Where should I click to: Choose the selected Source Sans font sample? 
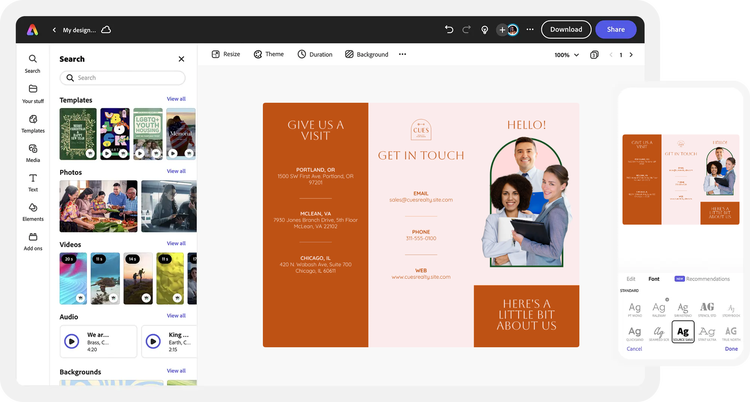pos(683,332)
